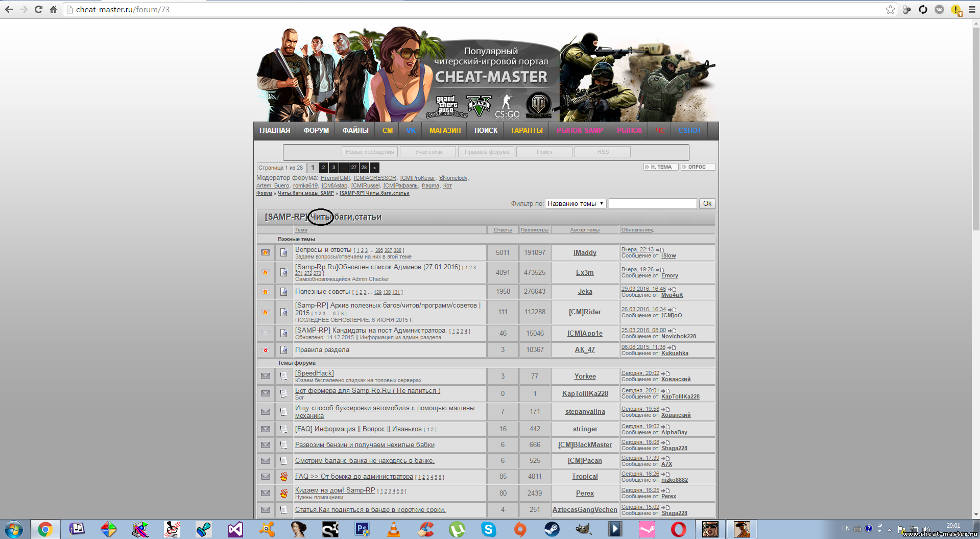Go to page 28 of the forum
The width and height of the screenshot is (980, 539).
364,168
